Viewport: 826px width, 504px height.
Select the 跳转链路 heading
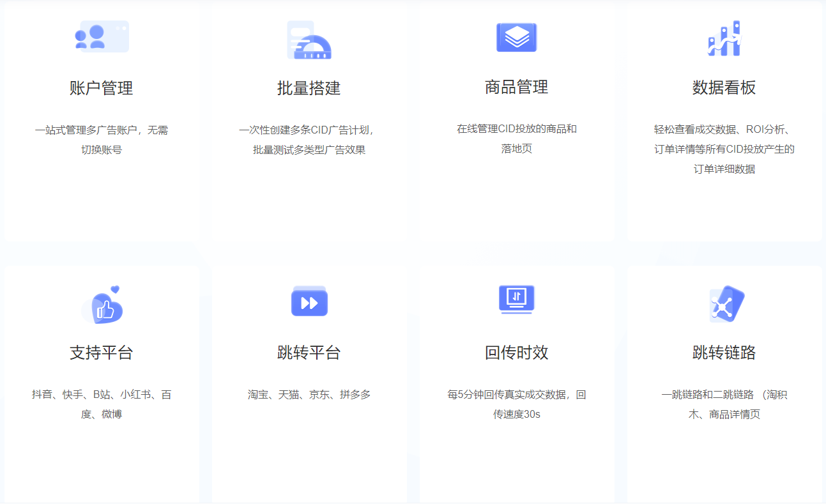click(724, 353)
